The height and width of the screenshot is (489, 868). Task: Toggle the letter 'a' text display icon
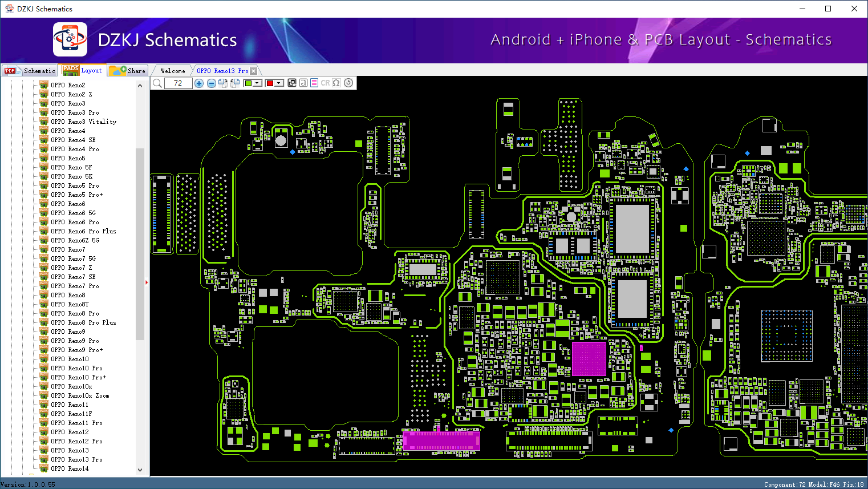click(303, 83)
